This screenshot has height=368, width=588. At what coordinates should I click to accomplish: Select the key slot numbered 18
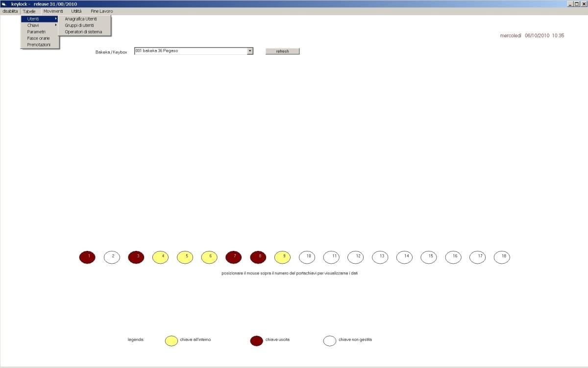pyautogui.click(x=502, y=257)
